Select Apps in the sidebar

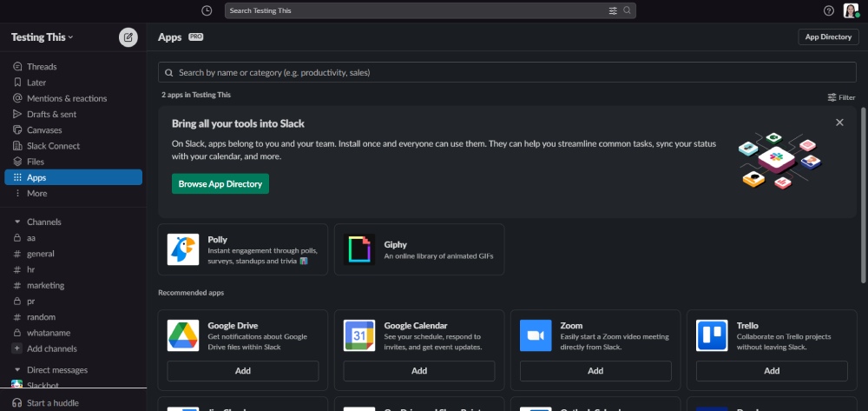(x=73, y=177)
